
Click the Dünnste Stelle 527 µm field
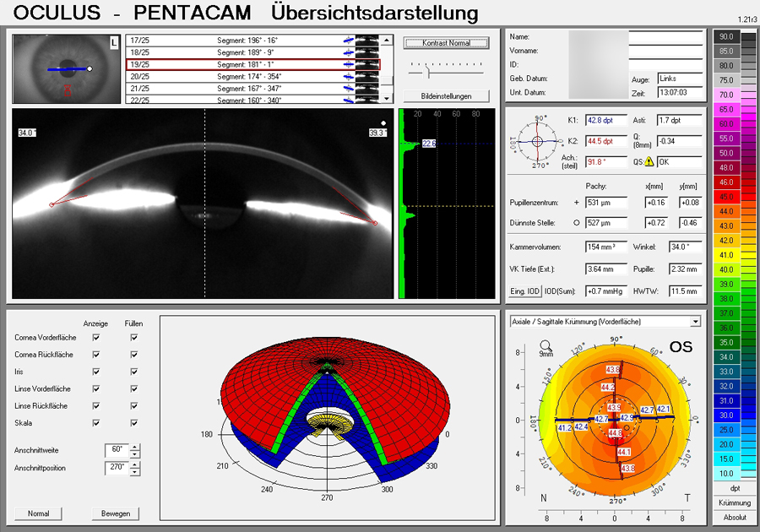[606, 223]
